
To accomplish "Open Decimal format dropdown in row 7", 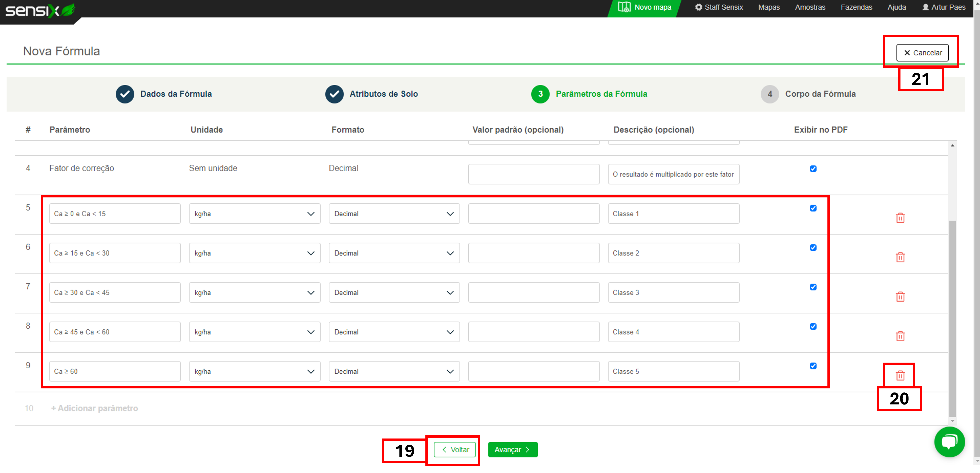I will point(394,292).
